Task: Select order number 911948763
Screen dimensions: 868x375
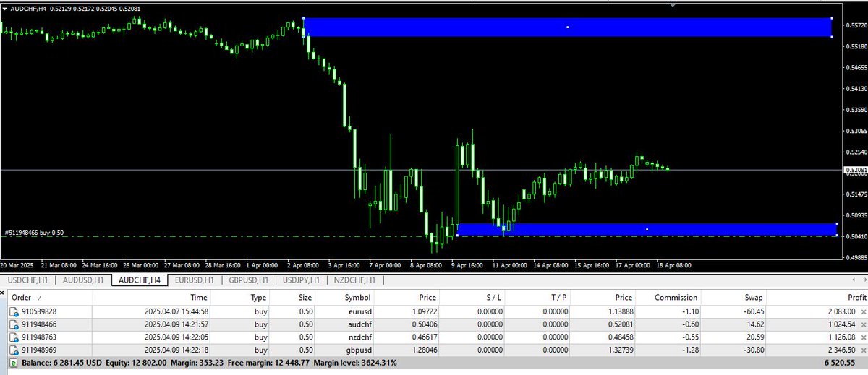Action: 40,337
